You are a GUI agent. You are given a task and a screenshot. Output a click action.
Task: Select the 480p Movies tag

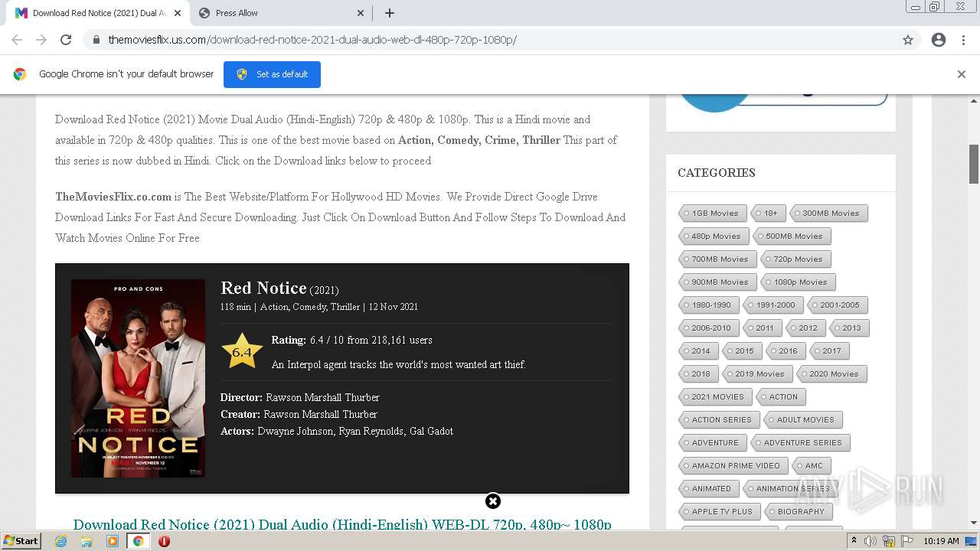point(712,236)
